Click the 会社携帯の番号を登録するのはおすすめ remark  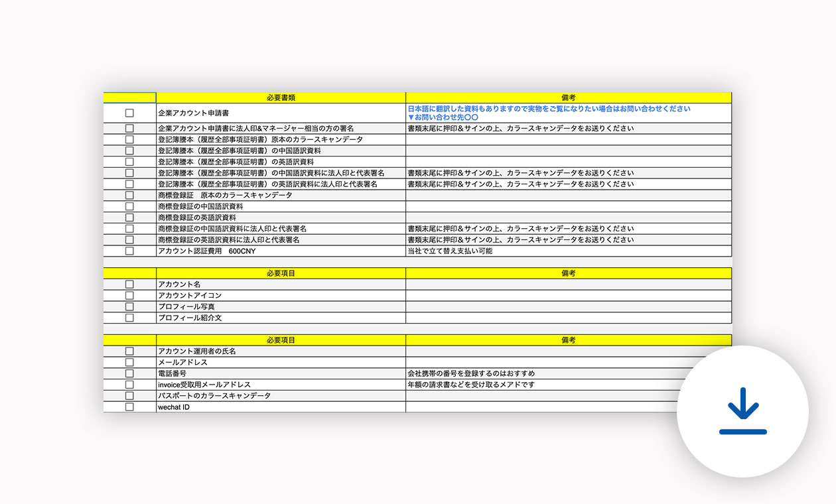coord(471,373)
